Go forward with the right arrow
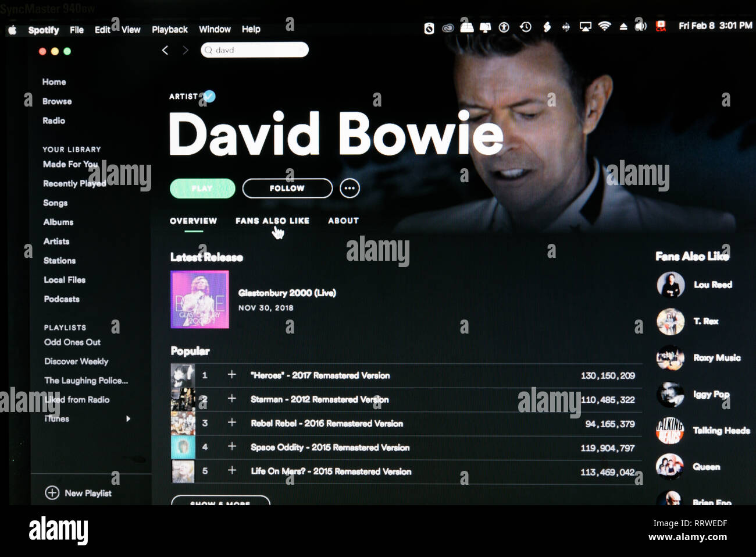 click(x=186, y=51)
